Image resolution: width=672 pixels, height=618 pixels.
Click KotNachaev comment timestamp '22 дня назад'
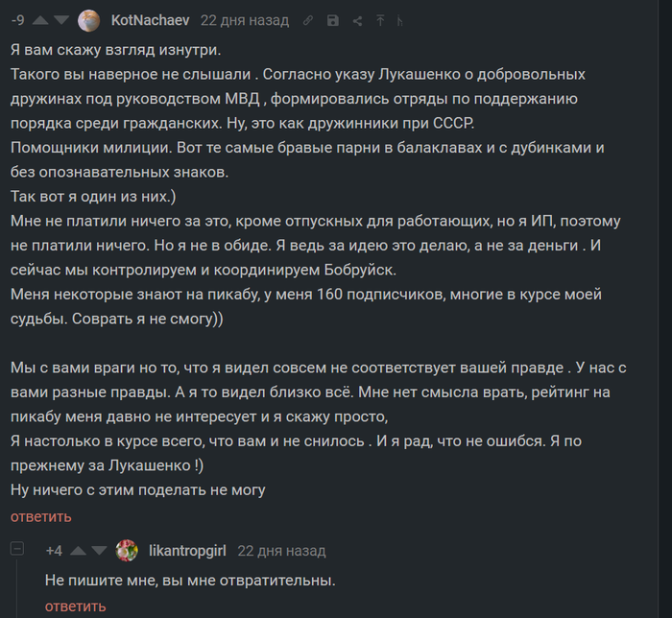tap(244, 20)
